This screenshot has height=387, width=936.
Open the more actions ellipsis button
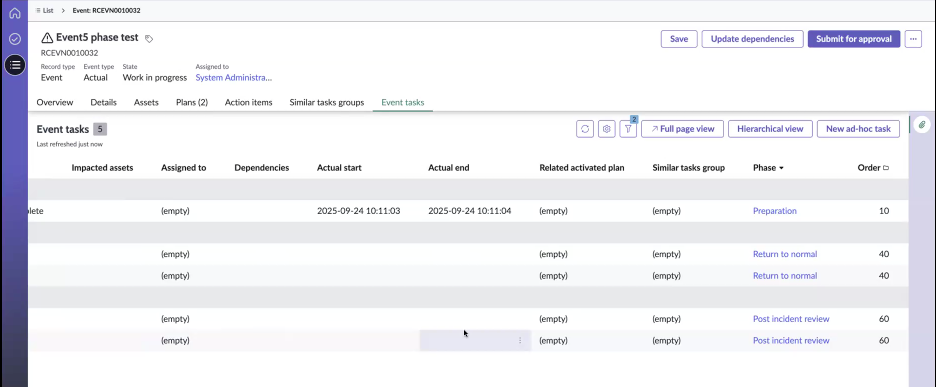913,39
